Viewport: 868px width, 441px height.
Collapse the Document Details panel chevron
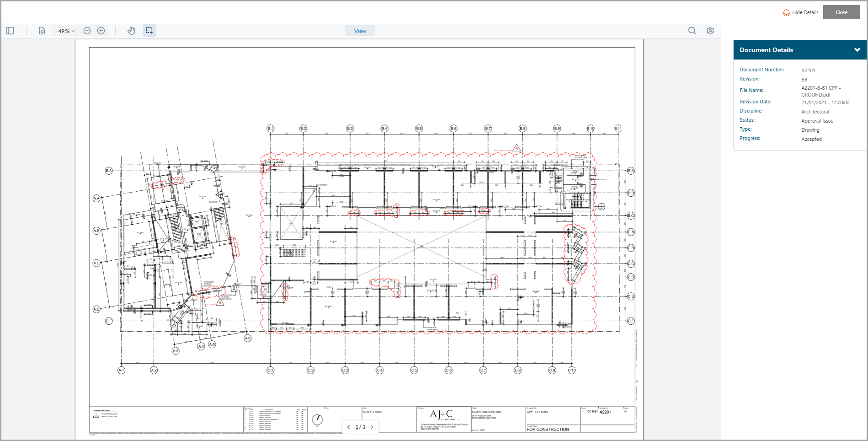[x=857, y=50]
